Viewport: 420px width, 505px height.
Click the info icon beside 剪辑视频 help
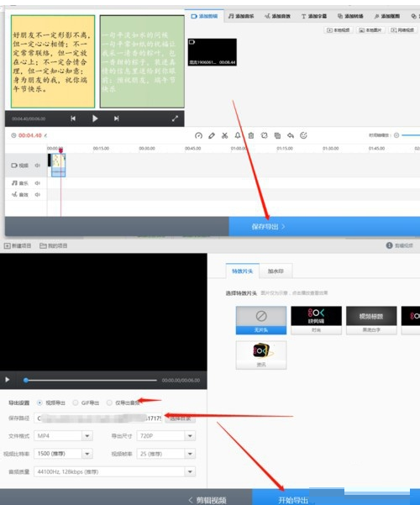tap(390, 245)
